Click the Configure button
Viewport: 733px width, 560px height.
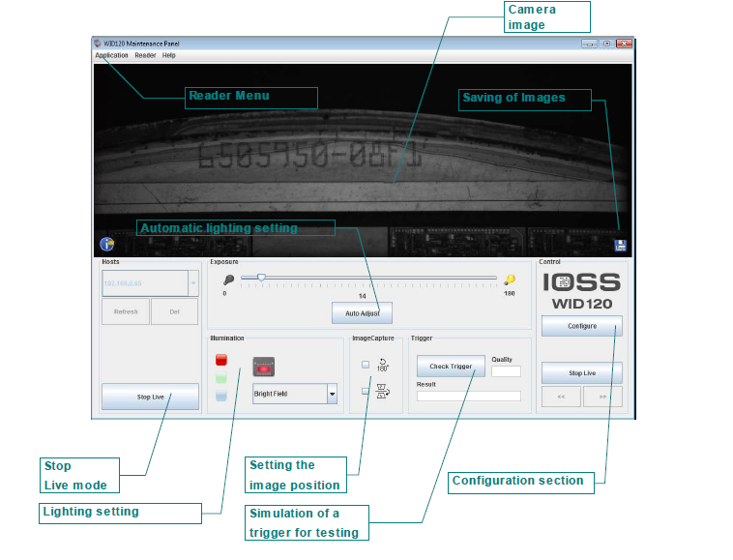click(x=582, y=326)
